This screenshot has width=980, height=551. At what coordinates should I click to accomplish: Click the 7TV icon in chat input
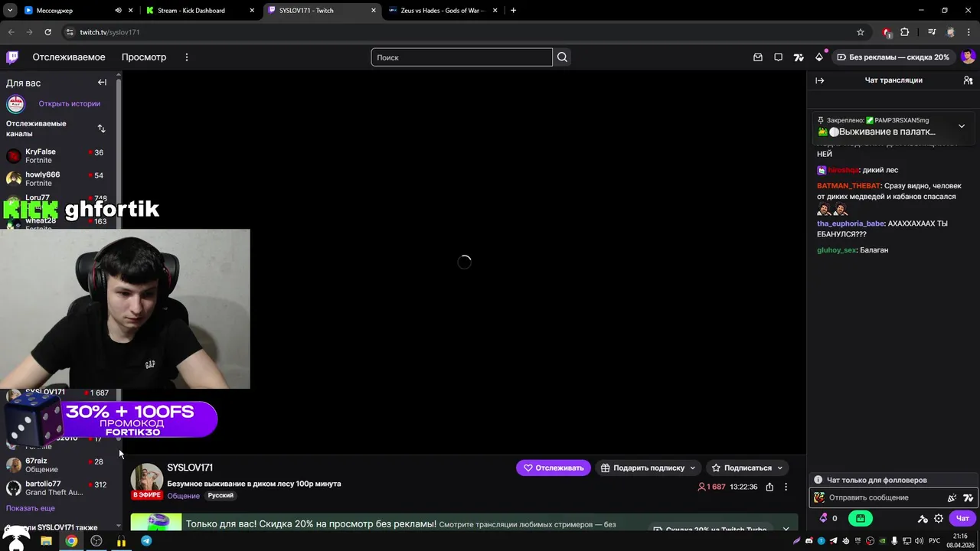pos(968,497)
